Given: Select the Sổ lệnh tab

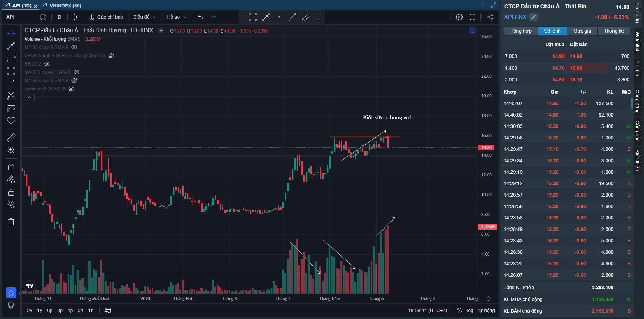Looking at the screenshot, I should pyautogui.click(x=552, y=31).
